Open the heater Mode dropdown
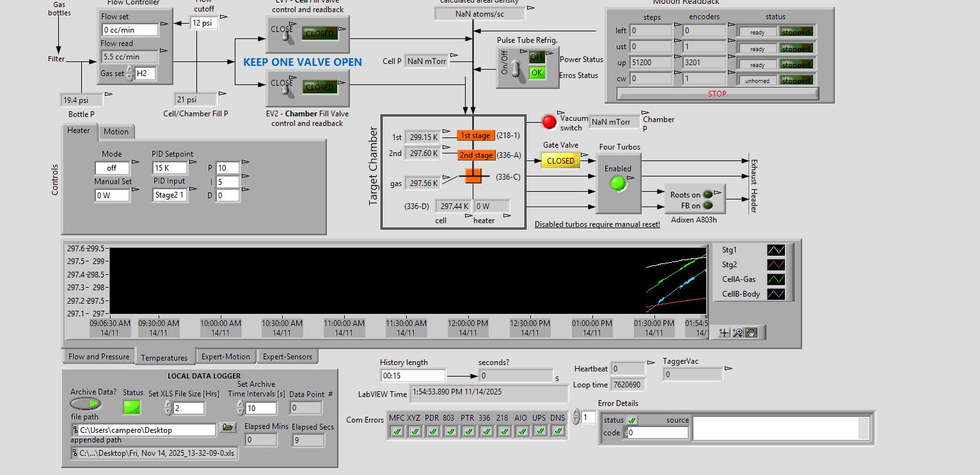 112,167
